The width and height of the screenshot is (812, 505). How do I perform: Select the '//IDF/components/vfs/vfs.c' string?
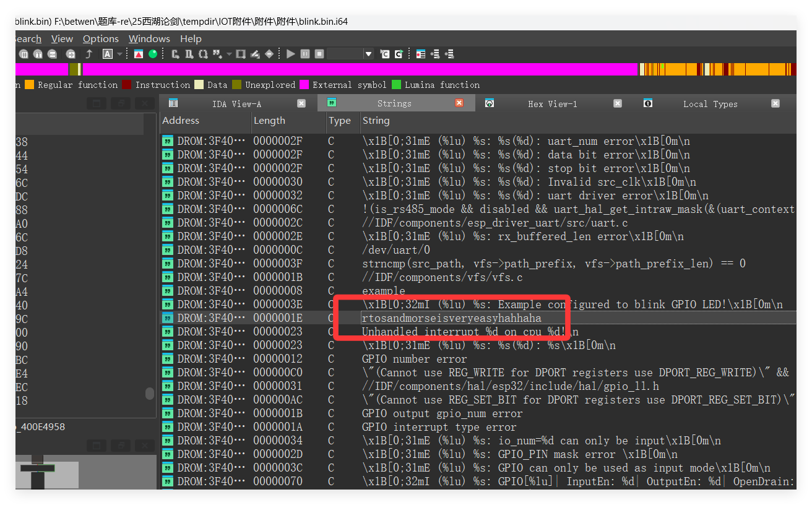pos(442,277)
